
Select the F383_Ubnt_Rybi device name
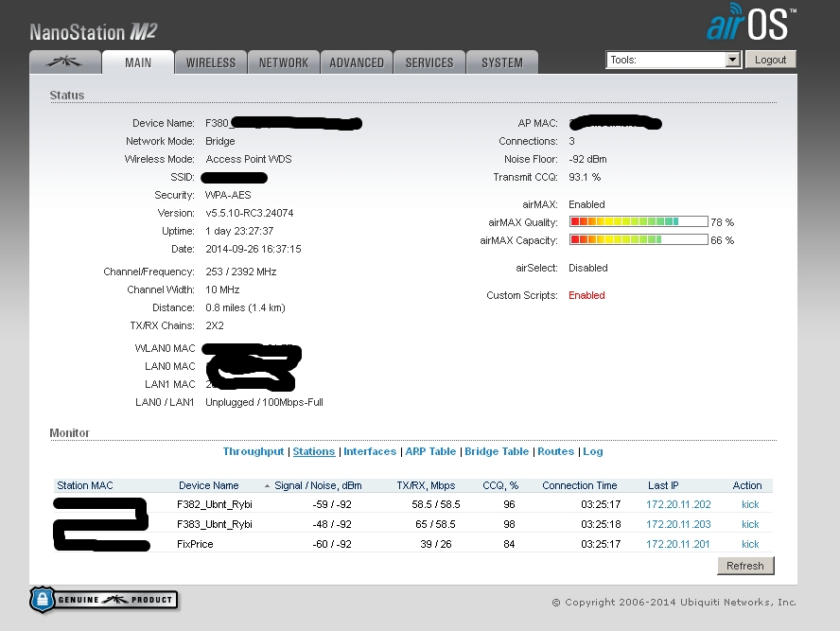point(215,524)
